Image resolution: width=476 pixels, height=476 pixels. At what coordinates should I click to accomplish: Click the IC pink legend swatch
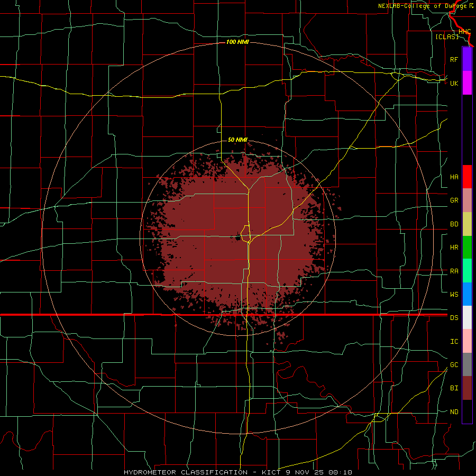click(467, 341)
